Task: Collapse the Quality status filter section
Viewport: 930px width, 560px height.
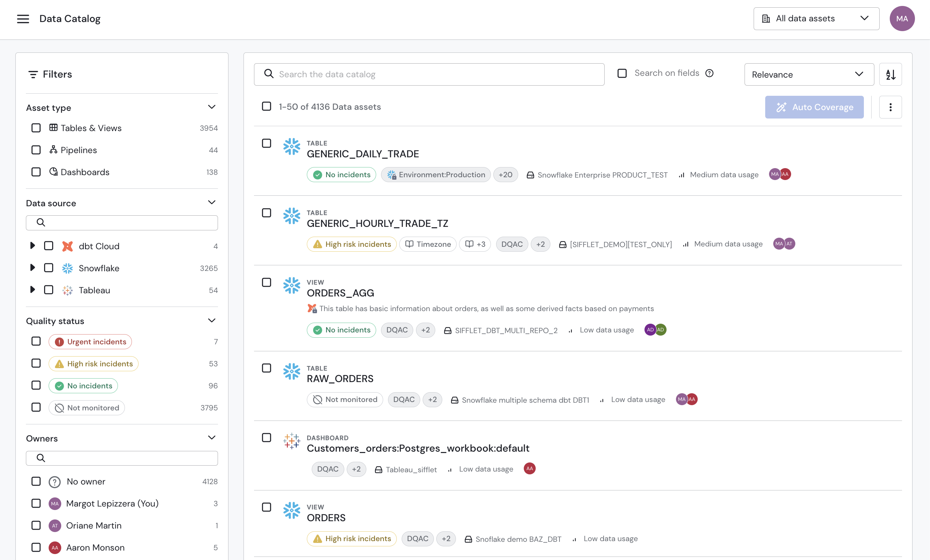Action: 212,321
